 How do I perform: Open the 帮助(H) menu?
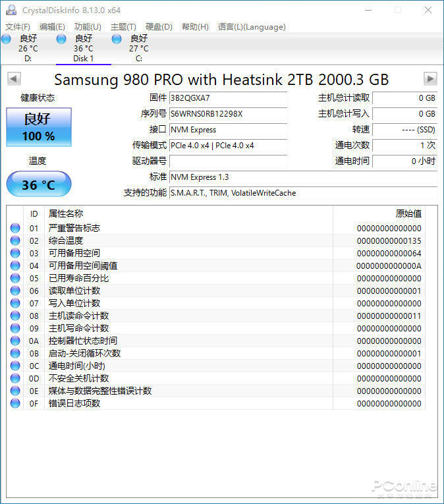[x=195, y=26]
